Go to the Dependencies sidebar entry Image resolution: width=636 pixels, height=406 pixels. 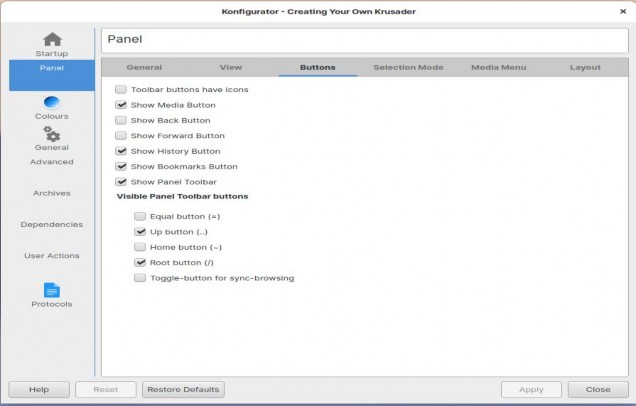(x=52, y=224)
